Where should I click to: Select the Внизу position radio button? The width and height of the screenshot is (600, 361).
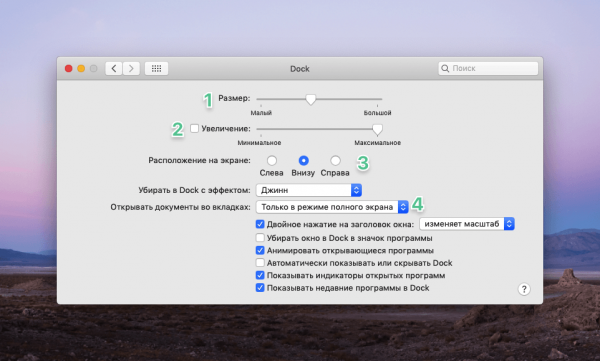click(x=303, y=160)
